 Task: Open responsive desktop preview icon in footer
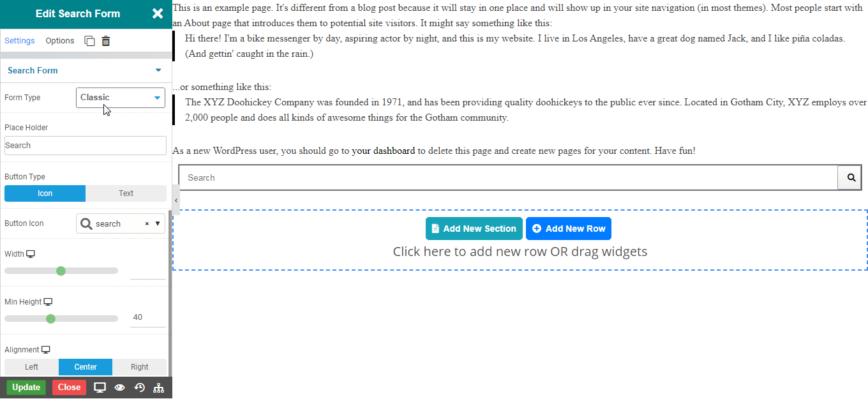(x=100, y=388)
